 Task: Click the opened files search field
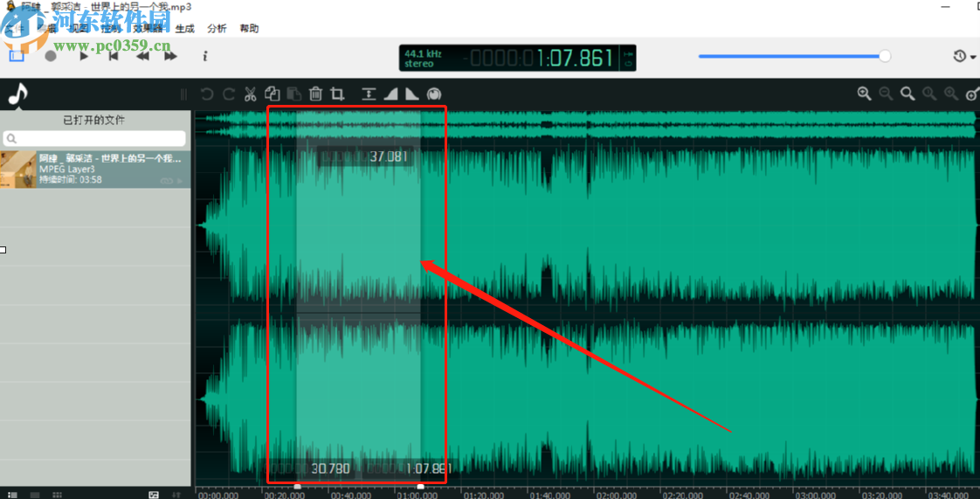pyautogui.click(x=94, y=138)
